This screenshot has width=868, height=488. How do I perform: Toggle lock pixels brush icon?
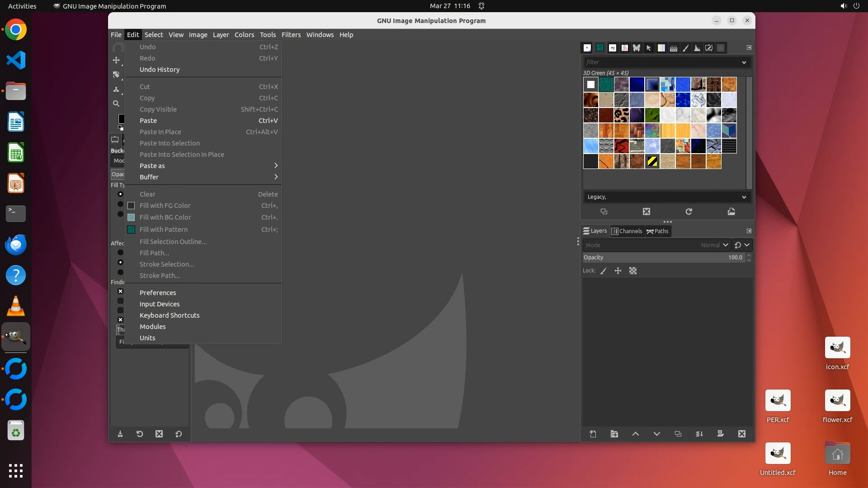click(x=603, y=271)
